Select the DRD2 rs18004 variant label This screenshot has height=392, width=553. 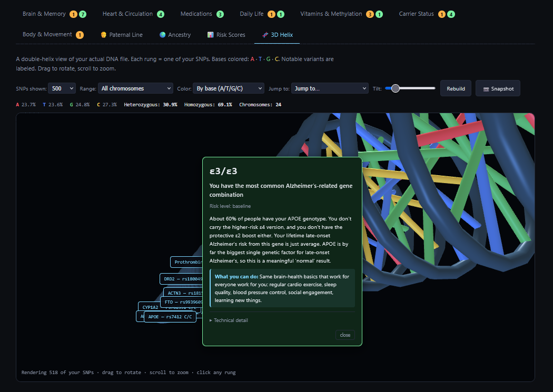[181, 278]
